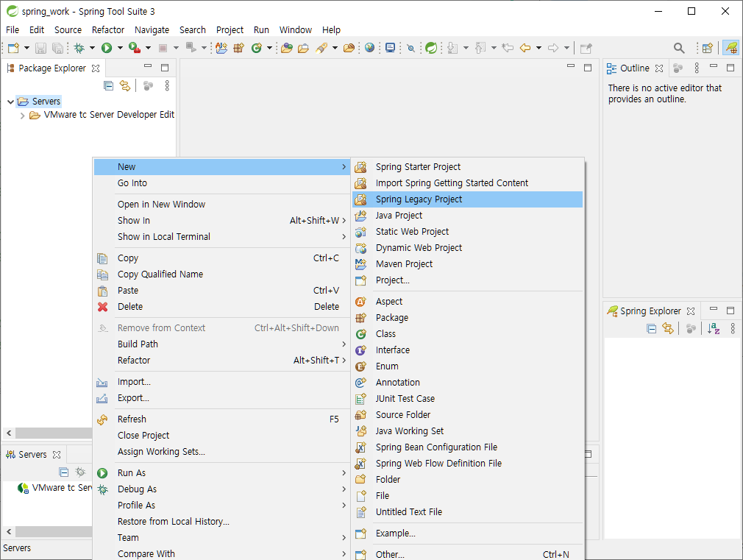Image resolution: width=743 pixels, height=560 pixels.
Task: Select JUnit Test Case entry
Action: (x=467, y=399)
